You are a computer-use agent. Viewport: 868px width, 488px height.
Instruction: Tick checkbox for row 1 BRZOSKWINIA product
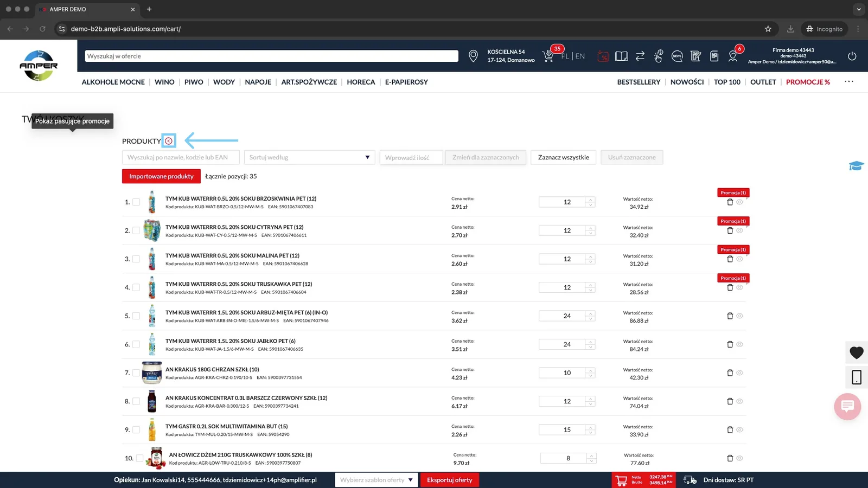[x=136, y=202]
